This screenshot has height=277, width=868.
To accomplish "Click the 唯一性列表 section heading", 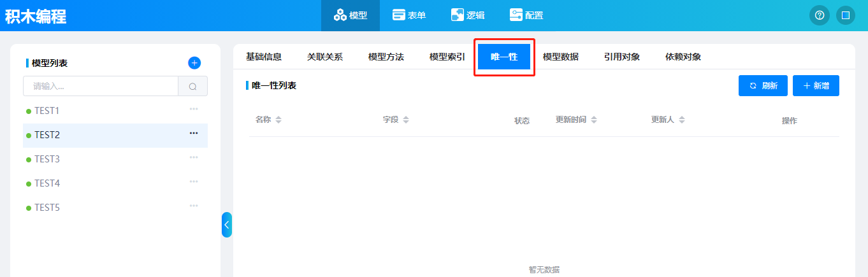I will click(274, 85).
